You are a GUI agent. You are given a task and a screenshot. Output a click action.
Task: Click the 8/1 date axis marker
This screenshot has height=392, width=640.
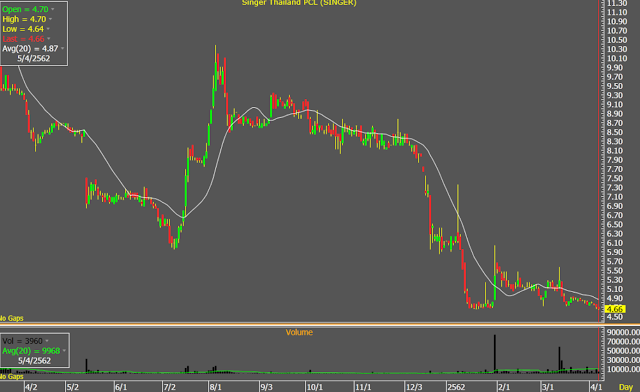tap(216, 387)
